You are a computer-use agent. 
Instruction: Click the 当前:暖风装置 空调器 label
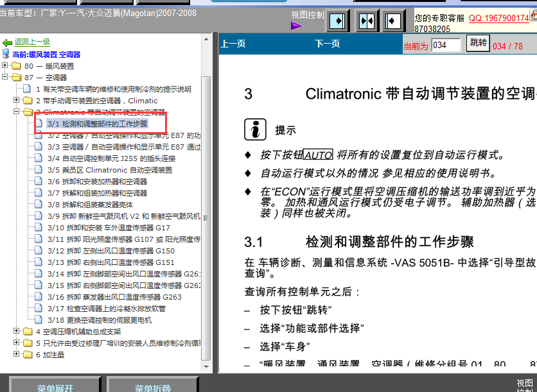pos(46,55)
